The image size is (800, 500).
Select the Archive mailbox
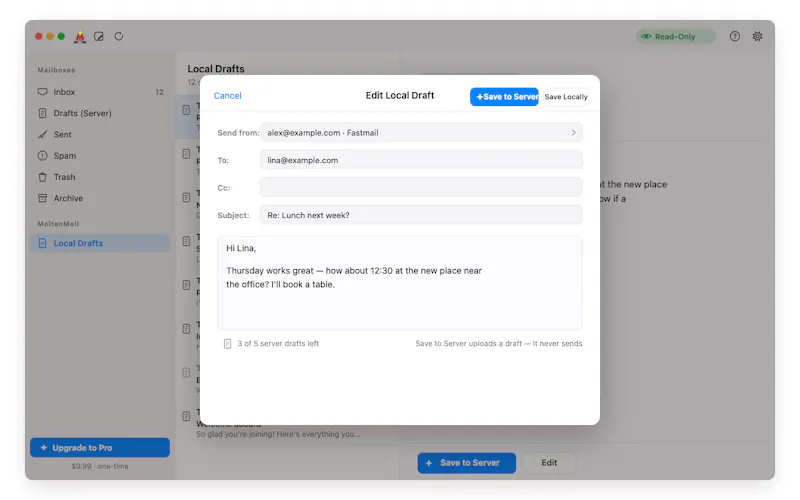click(x=100, y=198)
